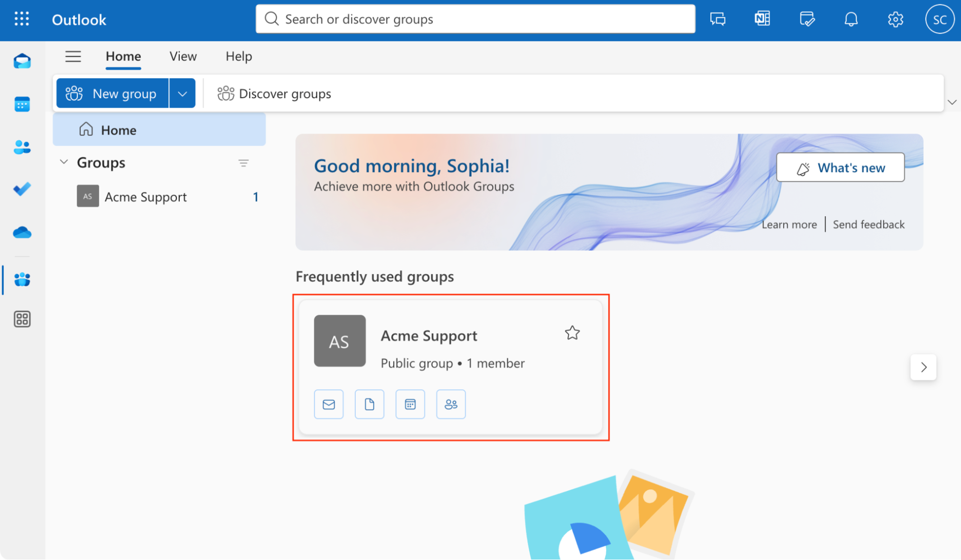
Task: Select Groups icon in left sidebar
Action: tap(22, 279)
